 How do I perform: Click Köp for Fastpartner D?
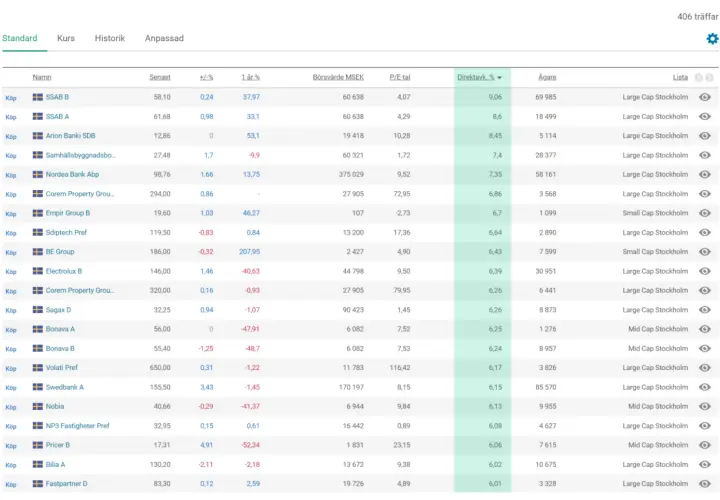point(11,484)
